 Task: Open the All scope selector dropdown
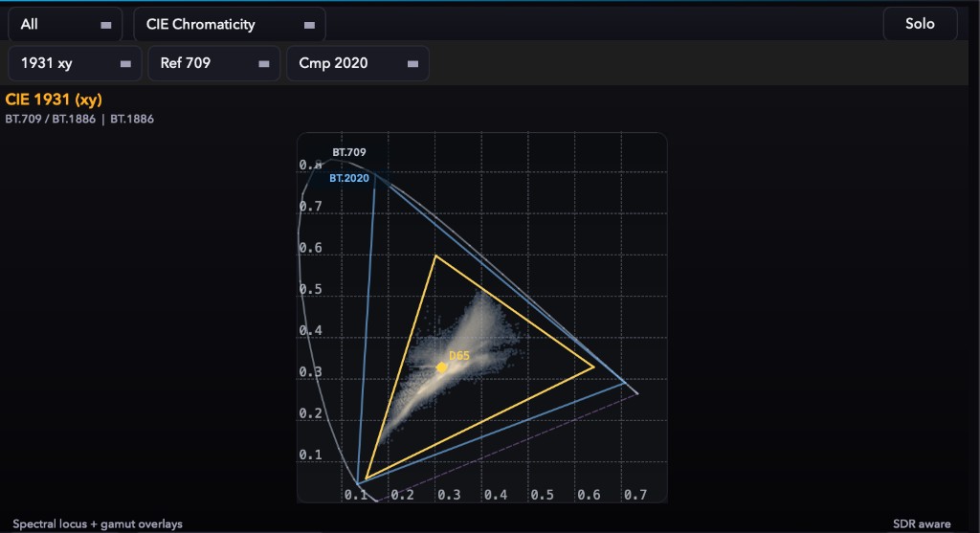click(x=65, y=24)
